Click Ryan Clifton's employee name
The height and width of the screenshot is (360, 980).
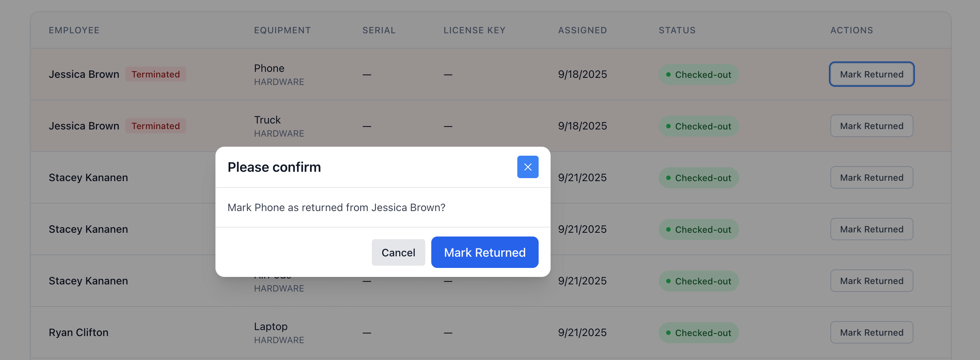pos(79,332)
